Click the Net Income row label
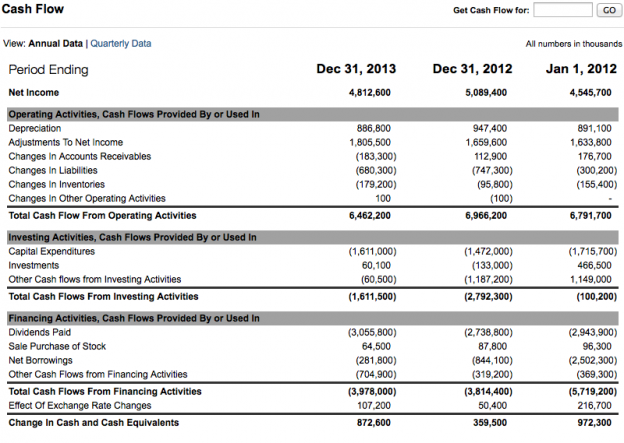The height and width of the screenshot is (443, 624). tap(34, 92)
